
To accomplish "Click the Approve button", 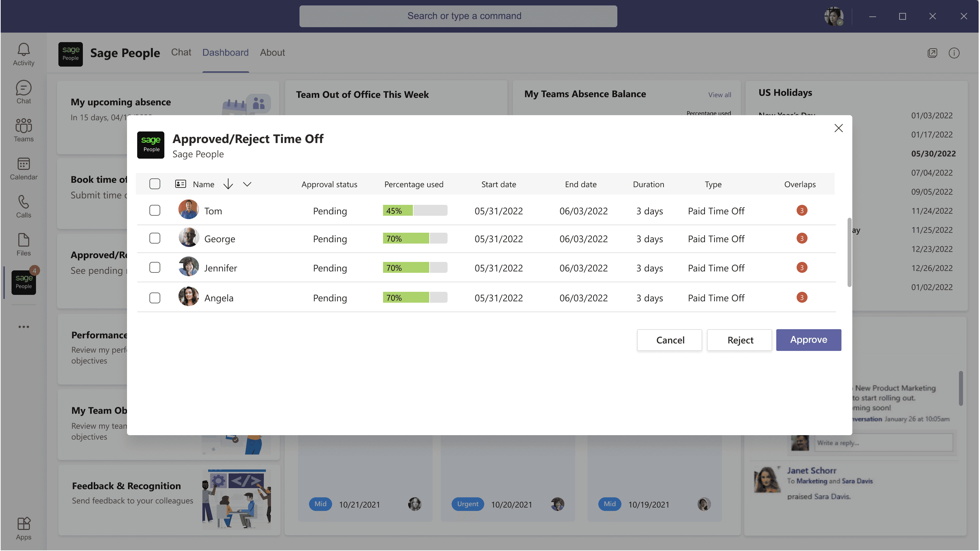I will tap(809, 340).
